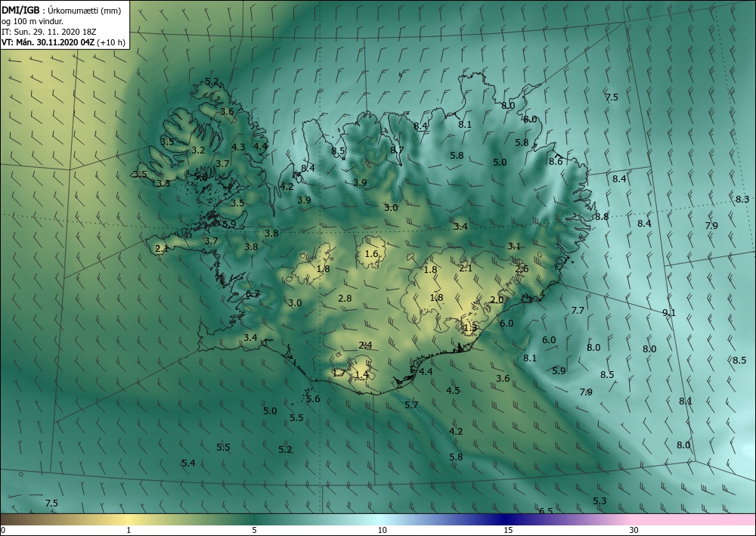
Task: Click the 2.0 value on the glacier
Action: click(497, 300)
